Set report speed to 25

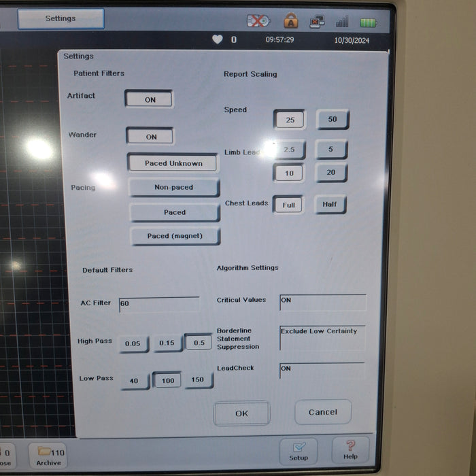tap(290, 120)
